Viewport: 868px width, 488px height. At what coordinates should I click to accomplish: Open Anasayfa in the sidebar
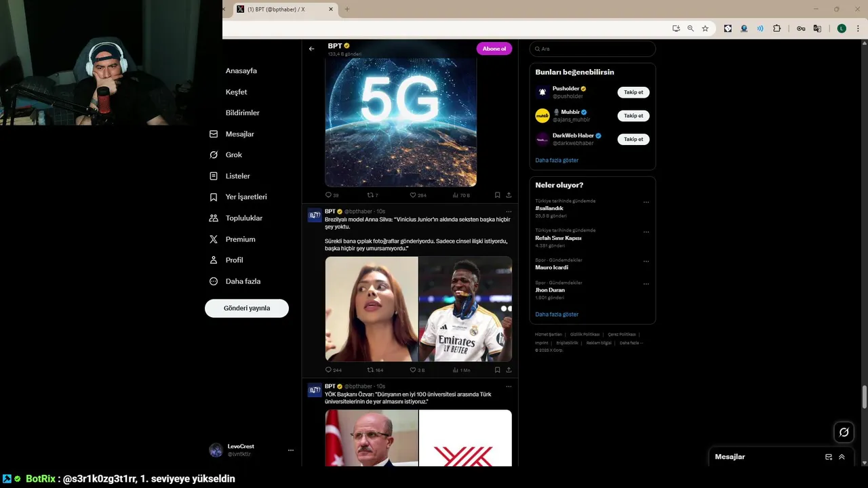[241, 70]
